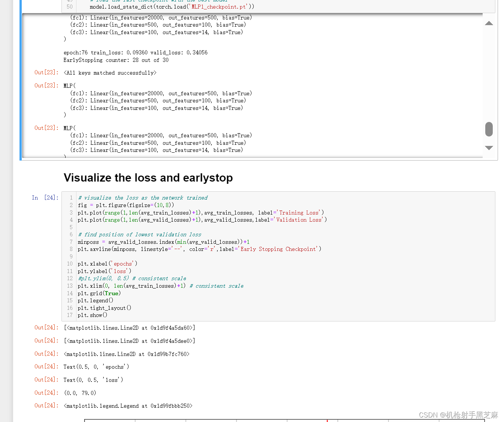
Task: Click the 'Visualize the loss and earlystop' heading
Action: pyautogui.click(x=148, y=177)
